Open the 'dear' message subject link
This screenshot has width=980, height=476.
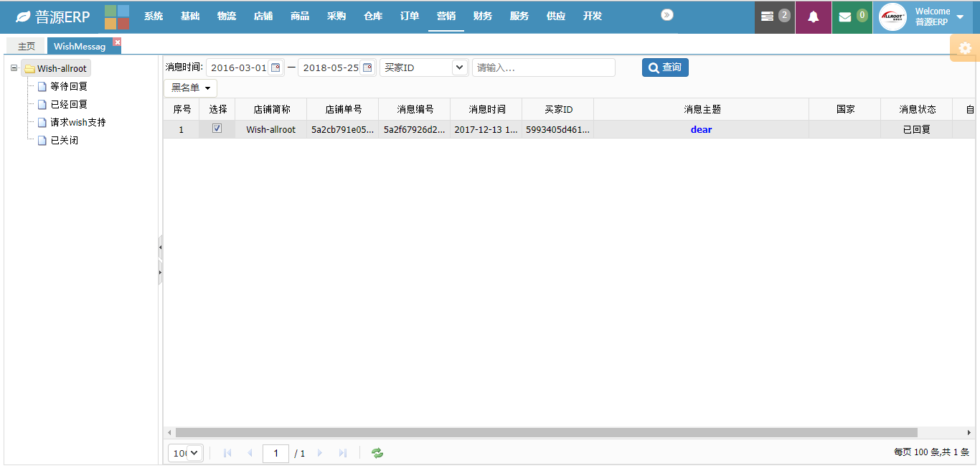701,130
